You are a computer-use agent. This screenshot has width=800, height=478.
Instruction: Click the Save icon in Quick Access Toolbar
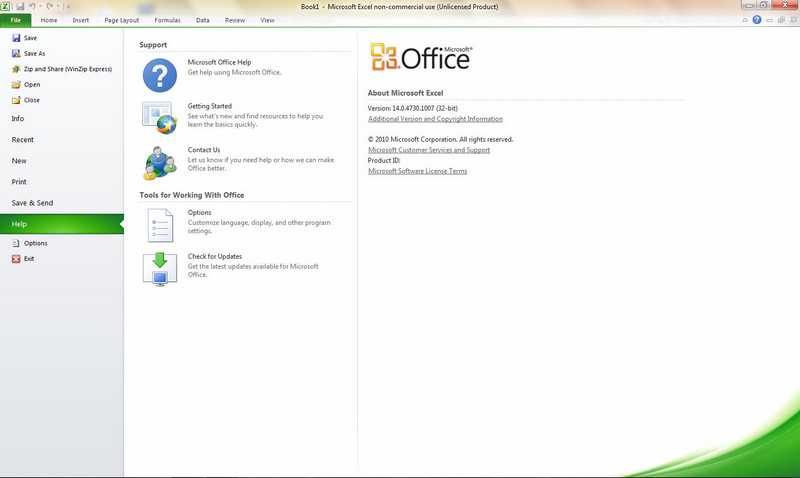click(20, 7)
